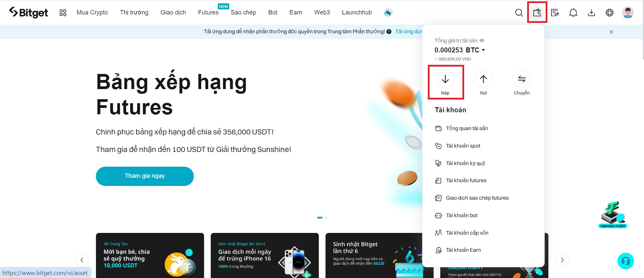Click the Rút withdraw arrow icon
This screenshot has width=644, height=278.
coord(483,79)
